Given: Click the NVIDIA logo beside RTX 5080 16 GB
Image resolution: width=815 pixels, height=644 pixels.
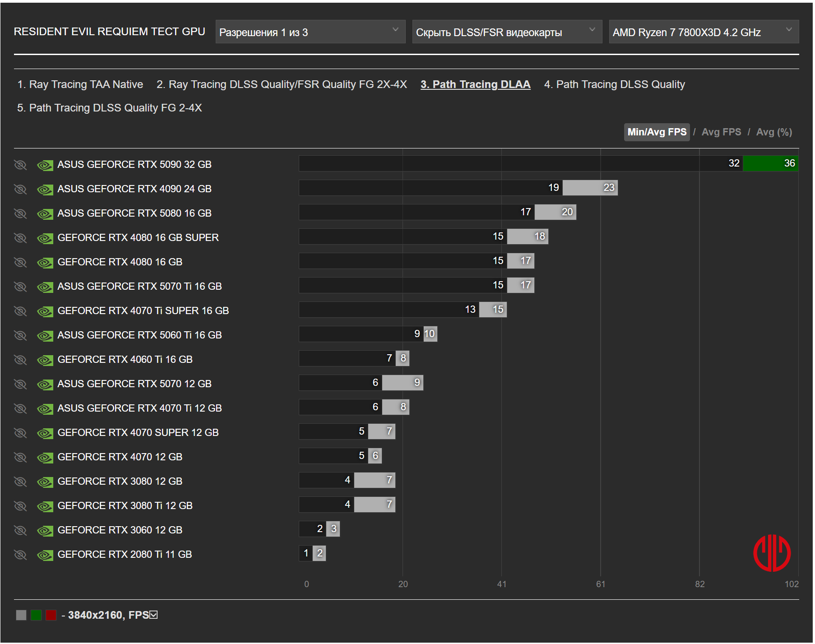Looking at the screenshot, I should (45, 214).
